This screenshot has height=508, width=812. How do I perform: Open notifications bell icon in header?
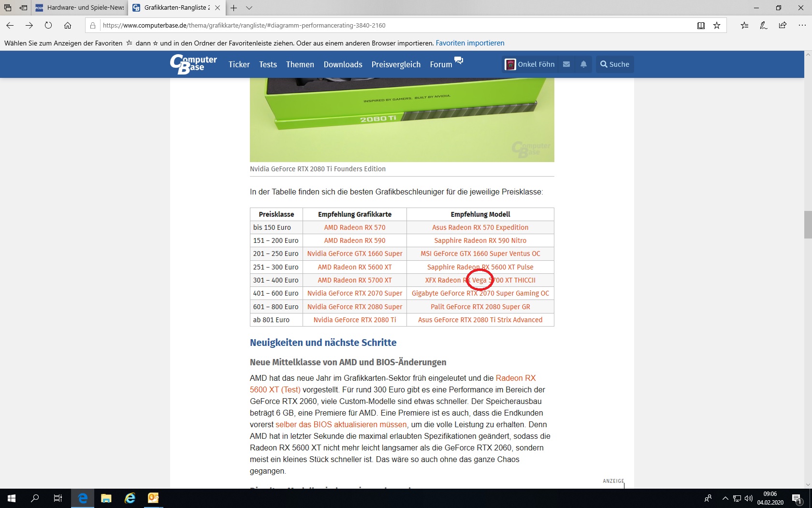click(584, 64)
